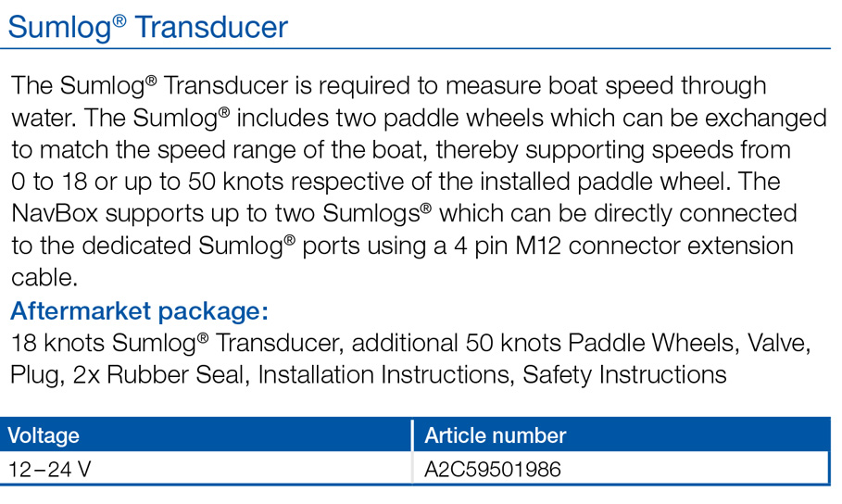
Task: Click the Sumlog Transducer heading
Action: pos(148,27)
